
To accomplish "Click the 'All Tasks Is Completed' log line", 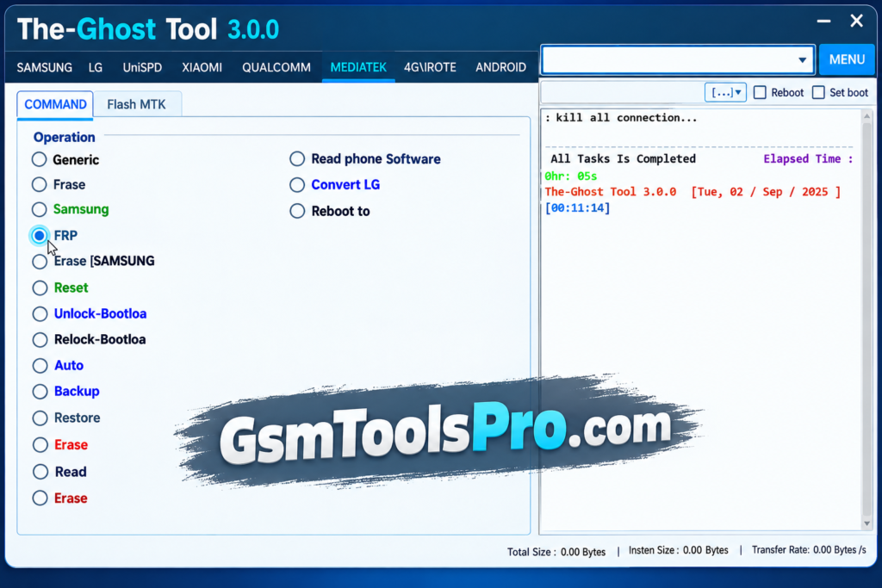I will tap(623, 159).
